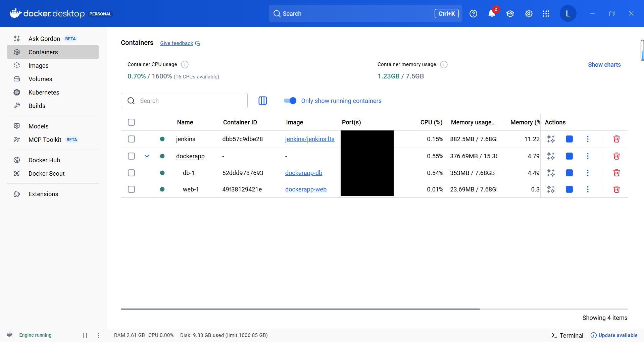Open more actions menu for jenkins row
The width and height of the screenshot is (644, 342).
point(588,139)
